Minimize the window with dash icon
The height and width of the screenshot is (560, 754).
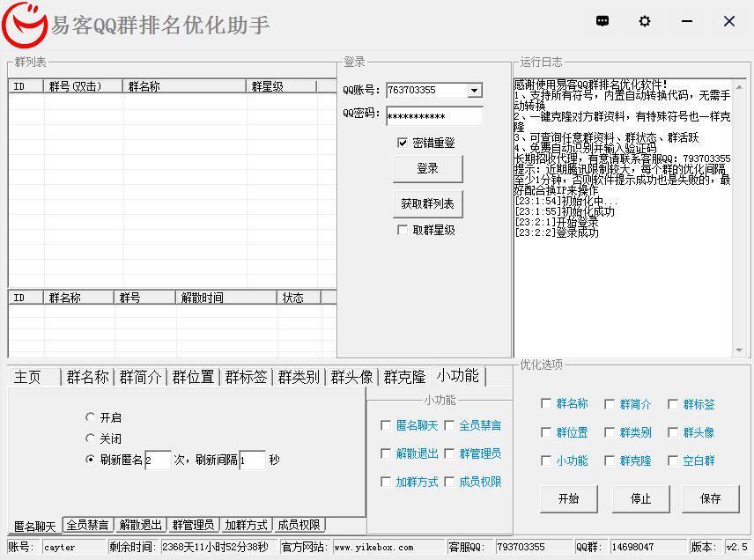coord(687,21)
